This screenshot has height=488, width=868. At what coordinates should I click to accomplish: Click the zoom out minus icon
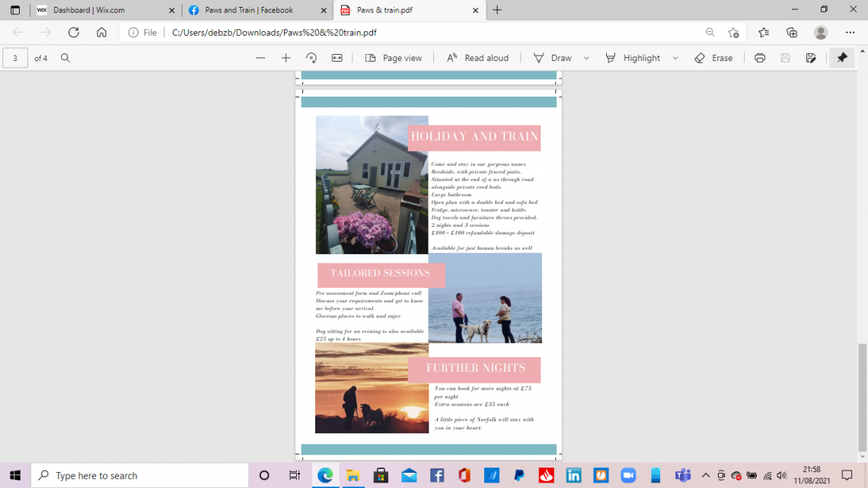(x=260, y=58)
